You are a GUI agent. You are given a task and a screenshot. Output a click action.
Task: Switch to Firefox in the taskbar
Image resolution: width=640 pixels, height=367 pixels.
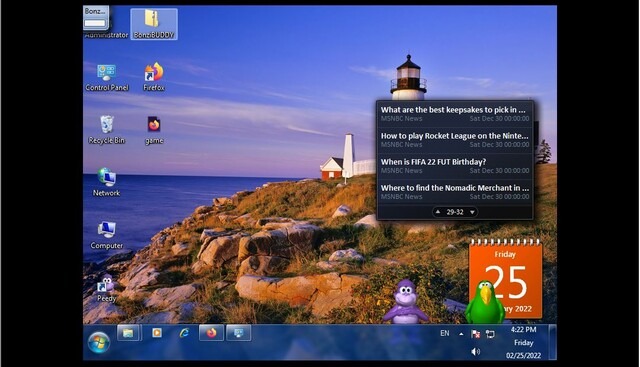coord(211,333)
